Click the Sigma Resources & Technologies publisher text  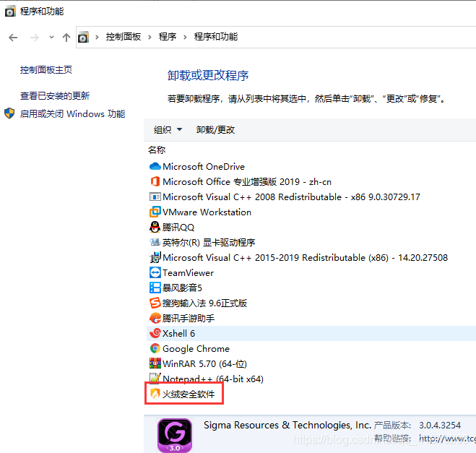pyautogui.click(x=287, y=425)
